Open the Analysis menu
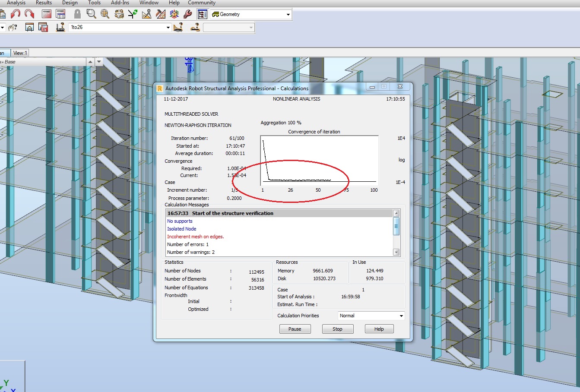This screenshot has height=392, width=580. point(16,3)
